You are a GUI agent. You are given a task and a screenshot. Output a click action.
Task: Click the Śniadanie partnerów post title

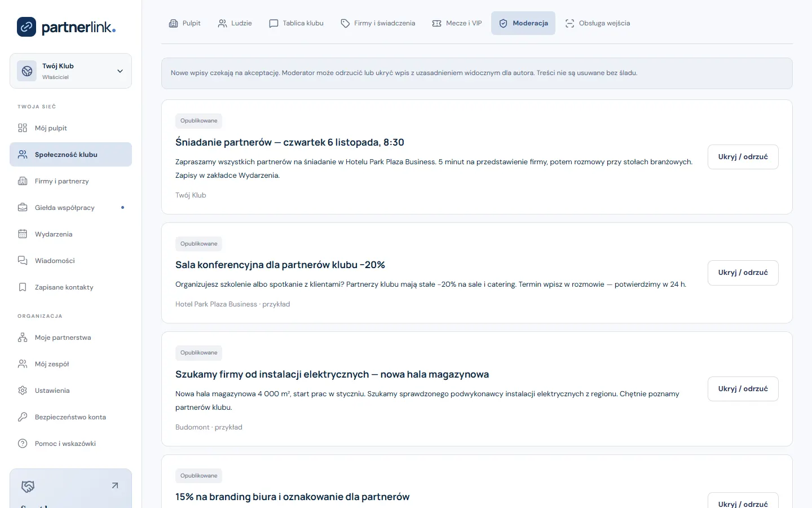[x=290, y=142]
